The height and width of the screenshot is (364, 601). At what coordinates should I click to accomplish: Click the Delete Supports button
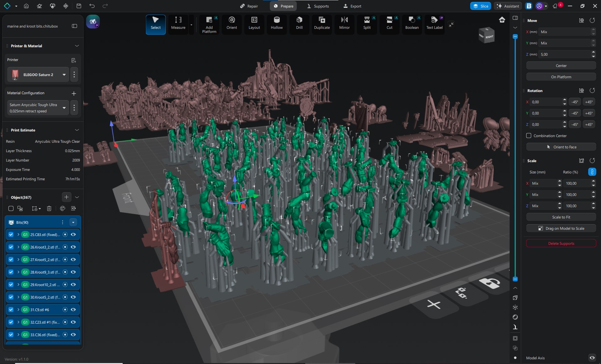click(561, 244)
